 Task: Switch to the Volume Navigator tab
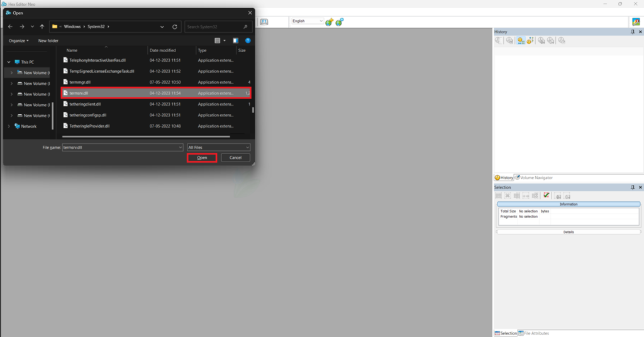tap(533, 178)
